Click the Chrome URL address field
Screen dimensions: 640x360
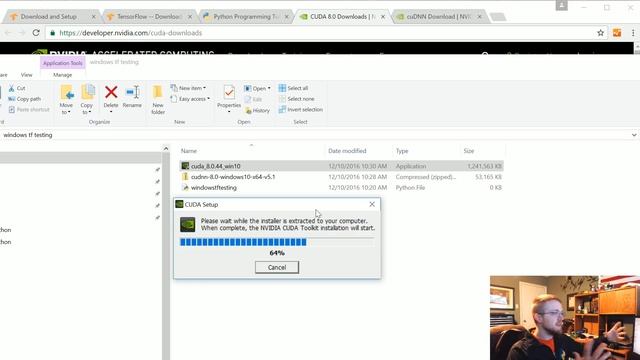click(x=327, y=33)
